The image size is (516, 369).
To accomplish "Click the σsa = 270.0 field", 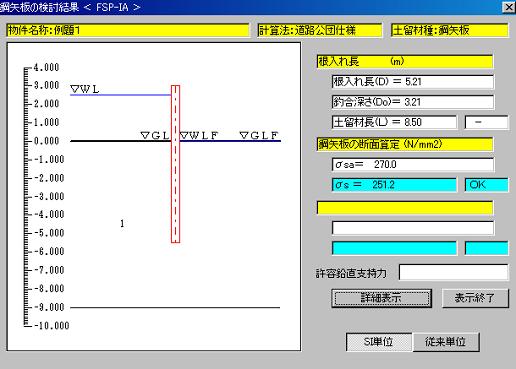I will (x=413, y=165).
